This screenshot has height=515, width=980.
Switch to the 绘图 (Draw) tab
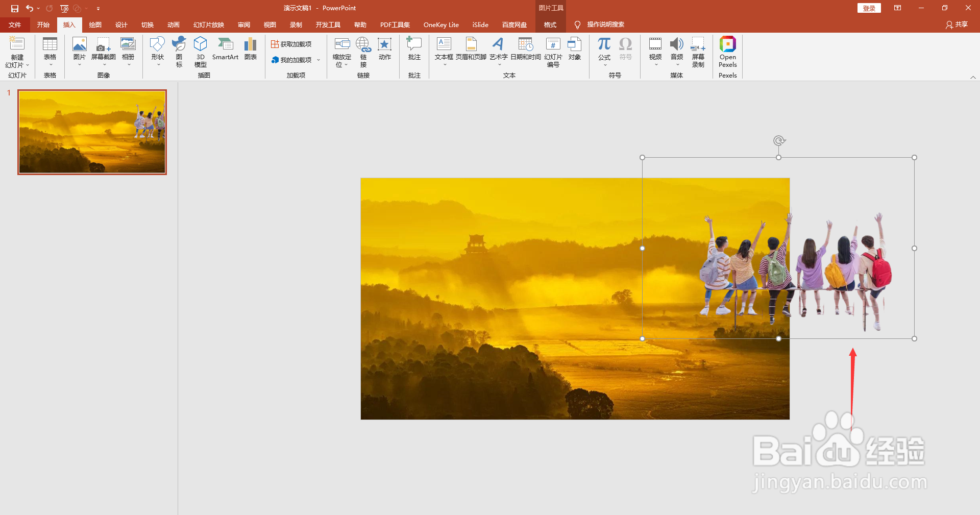point(95,25)
